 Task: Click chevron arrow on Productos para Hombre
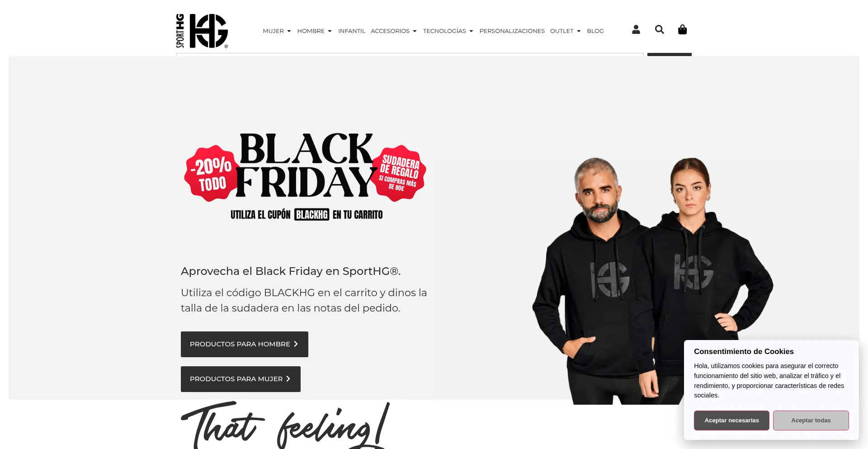[x=296, y=344]
